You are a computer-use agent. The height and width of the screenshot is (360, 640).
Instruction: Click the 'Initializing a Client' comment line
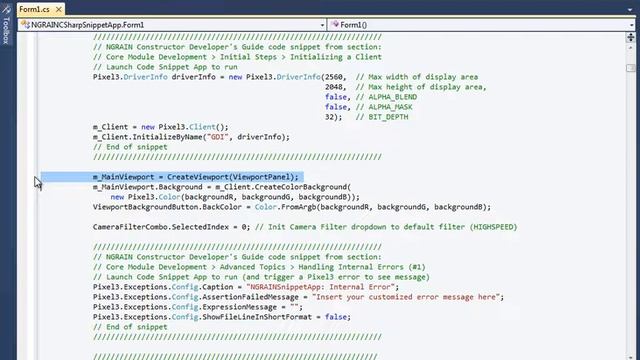pyautogui.click(x=237, y=57)
